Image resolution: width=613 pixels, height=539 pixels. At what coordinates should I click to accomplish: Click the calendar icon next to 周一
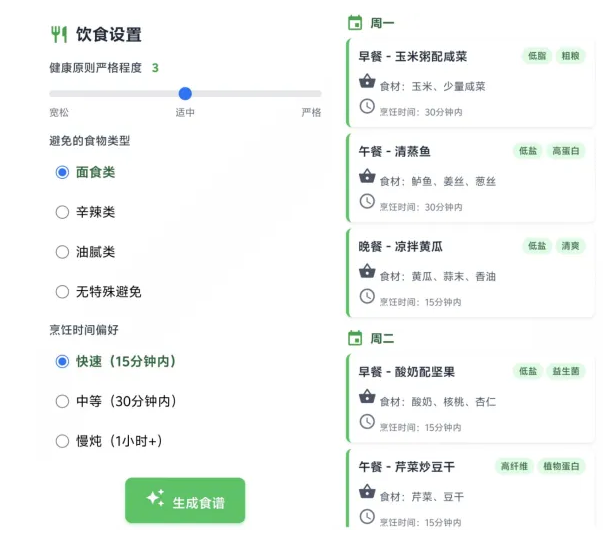tap(354, 23)
